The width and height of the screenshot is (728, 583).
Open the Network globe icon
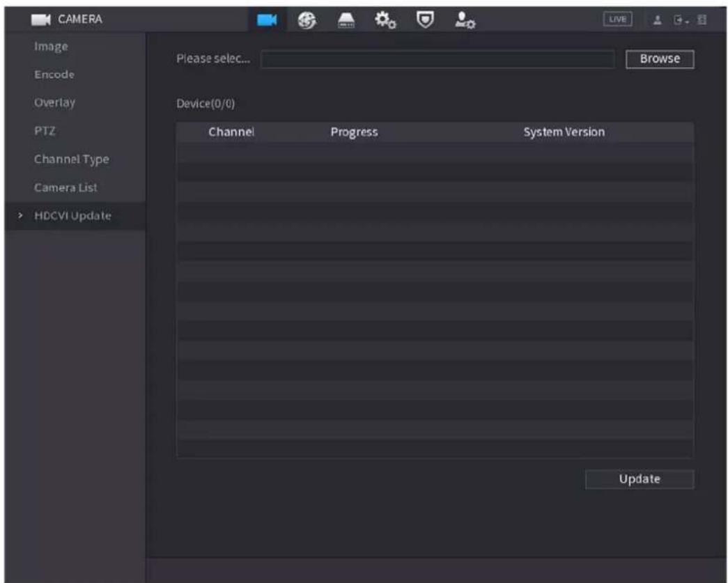point(307,20)
